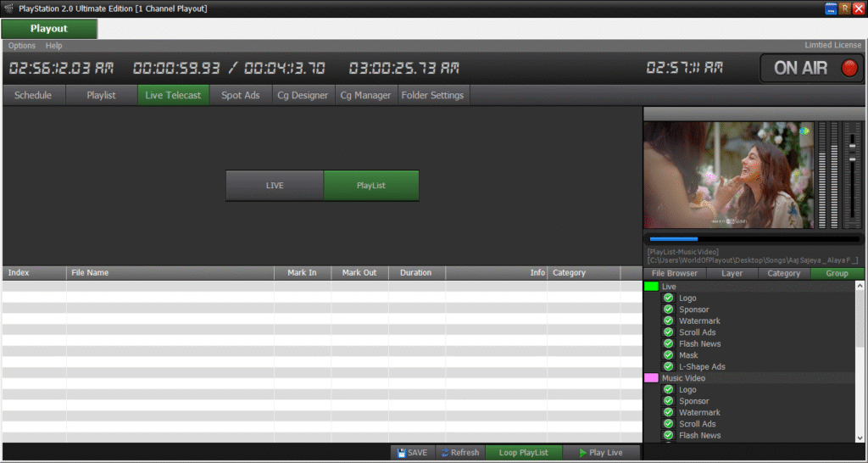Uncheck Scroll Ads under the Live group

click(668, 332)
